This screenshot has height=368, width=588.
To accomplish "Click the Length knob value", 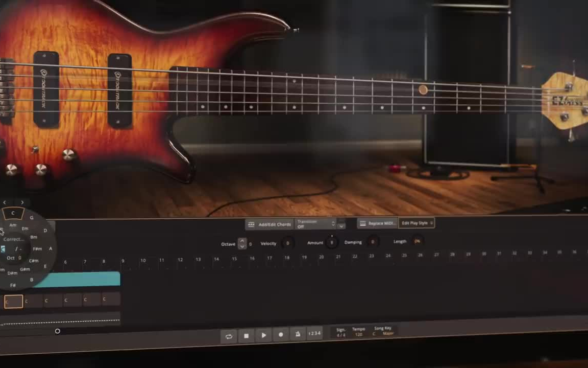I will [x=417, y=241].
